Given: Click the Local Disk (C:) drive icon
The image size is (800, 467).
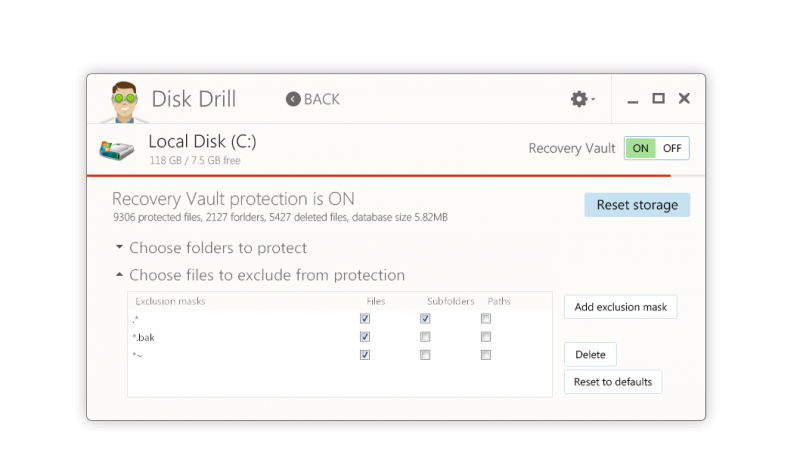Looking at the screenshot, I should tap(117, 150).
